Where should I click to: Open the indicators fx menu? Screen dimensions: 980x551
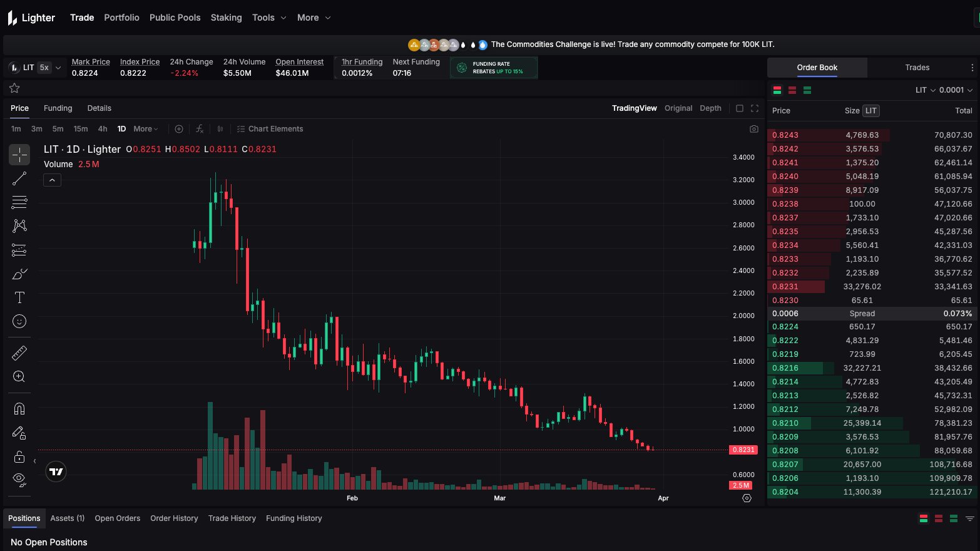tap(200, 129)
